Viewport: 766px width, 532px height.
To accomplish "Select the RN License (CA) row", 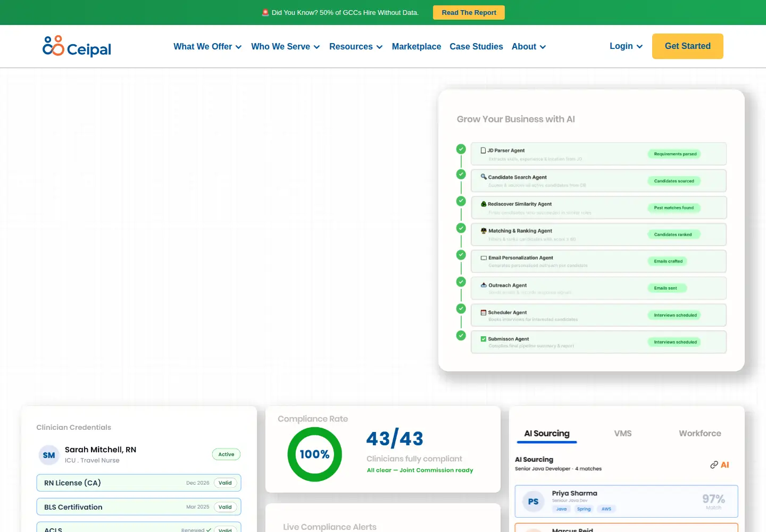I will click(x=139, y=483).
